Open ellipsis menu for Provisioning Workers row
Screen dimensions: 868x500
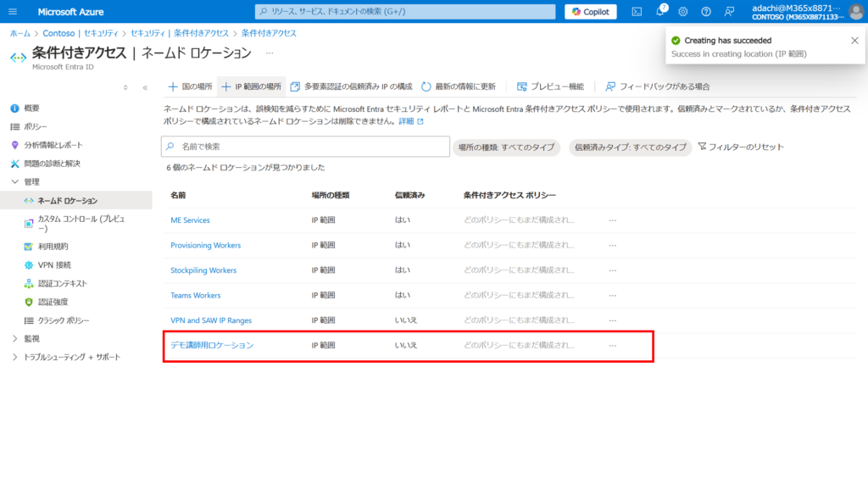[x=613, y=245]
